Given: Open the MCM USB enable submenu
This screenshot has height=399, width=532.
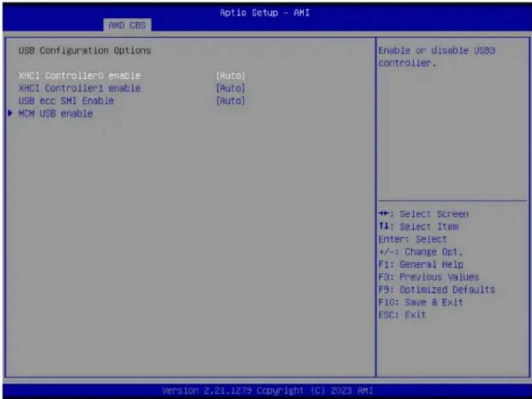Looking at the screenshot, I should (x=55, y=114).
